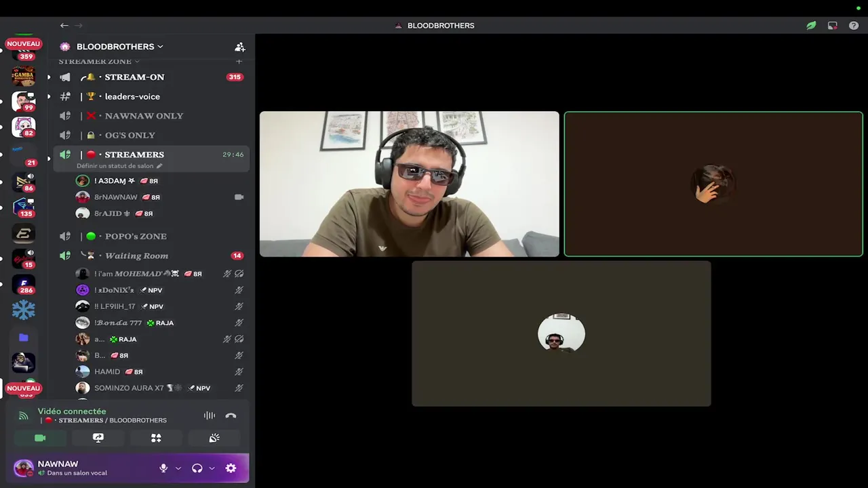Screen dimensions: 868x488
Task: Select user HAMID in Waiting Room
Action: (x=161, y=371)
